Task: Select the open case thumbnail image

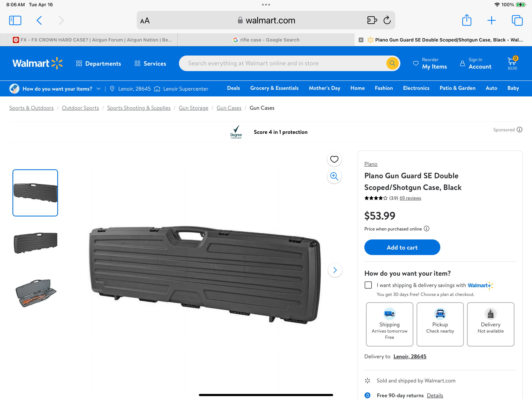Action: coord(35,293)
